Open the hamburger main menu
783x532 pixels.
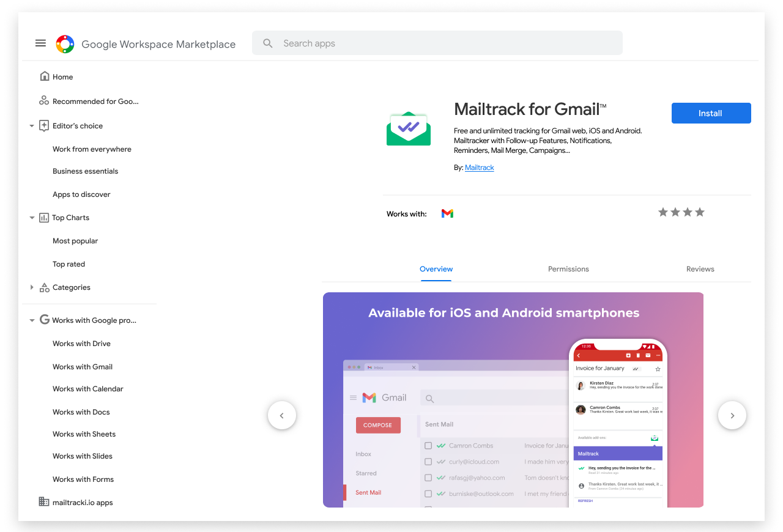(40, 43)
